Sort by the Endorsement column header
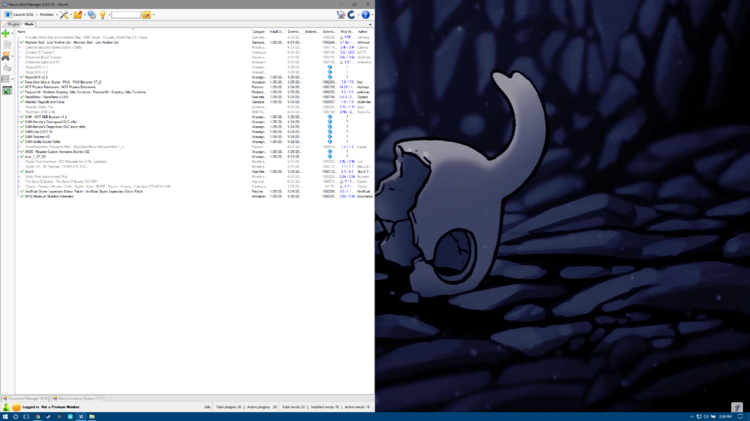 tap(312, 32)
